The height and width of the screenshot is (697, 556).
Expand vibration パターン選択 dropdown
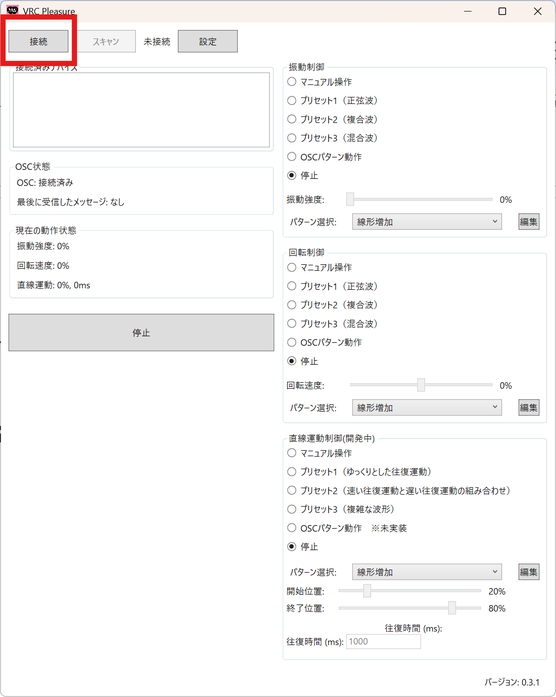[427, 221]
